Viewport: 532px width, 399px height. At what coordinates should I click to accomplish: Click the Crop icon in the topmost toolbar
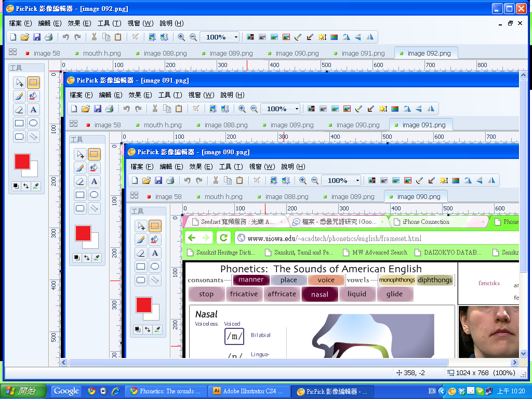pos(135,37)
